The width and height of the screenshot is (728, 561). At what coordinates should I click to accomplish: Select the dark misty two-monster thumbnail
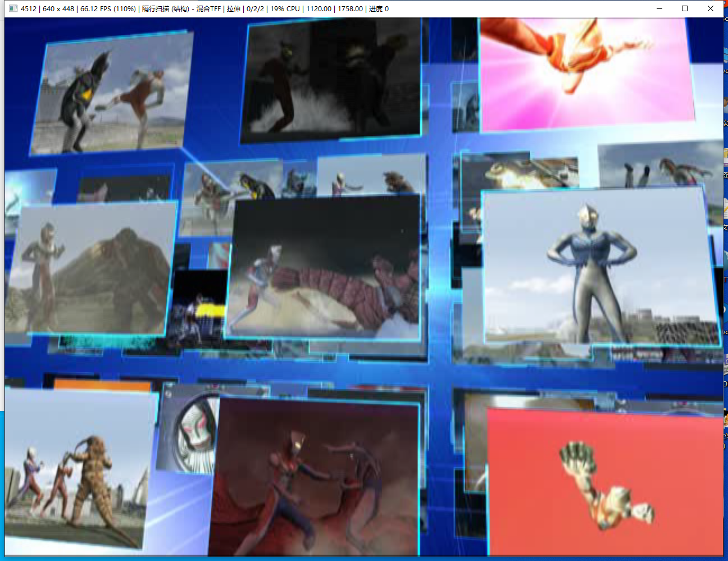coord(331,80)
